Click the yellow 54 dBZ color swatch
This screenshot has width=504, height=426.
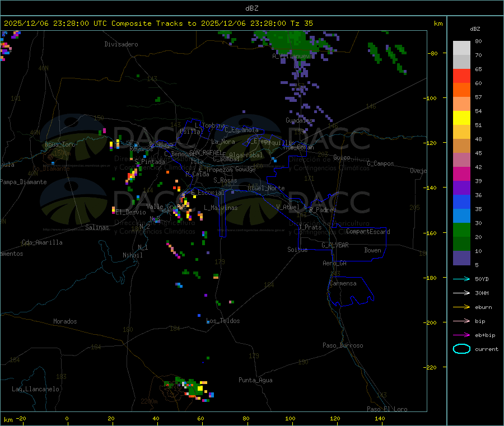[461, 118]
